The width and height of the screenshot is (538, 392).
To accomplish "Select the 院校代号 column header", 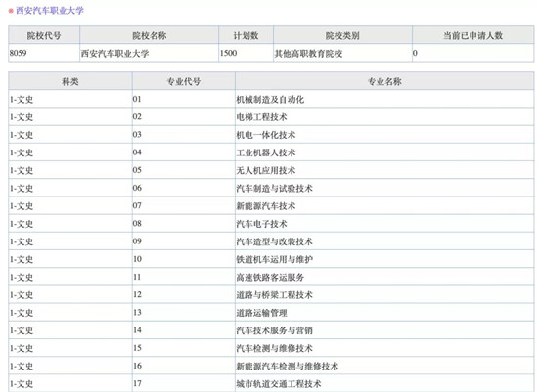I will (44, 35).
